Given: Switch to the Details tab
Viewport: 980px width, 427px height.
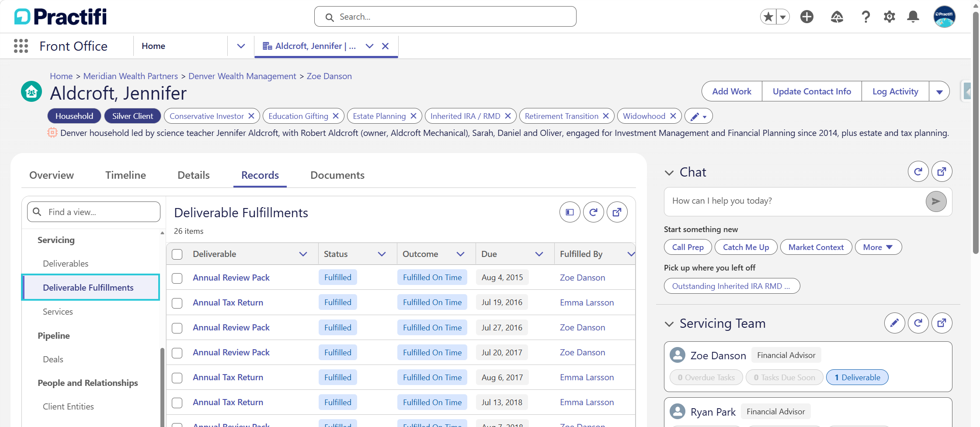Looking at the screenshot, I should tap(194, 175).
